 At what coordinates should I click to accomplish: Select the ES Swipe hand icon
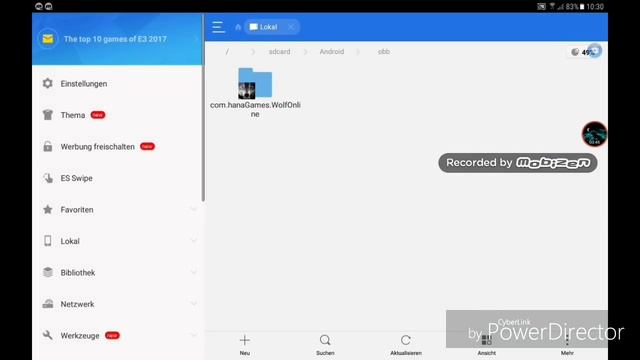coord(48,178)
